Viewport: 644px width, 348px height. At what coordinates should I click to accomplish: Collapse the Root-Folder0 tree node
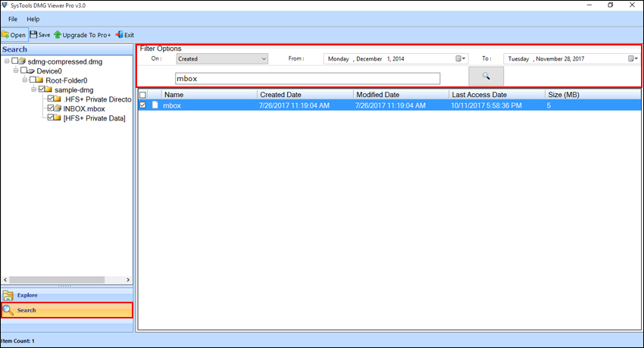[x=25, y=80]
